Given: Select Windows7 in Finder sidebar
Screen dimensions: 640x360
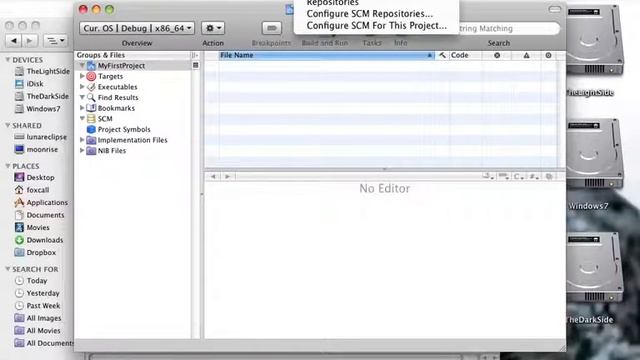Looking at the screenshot, I should click(38, 109).
